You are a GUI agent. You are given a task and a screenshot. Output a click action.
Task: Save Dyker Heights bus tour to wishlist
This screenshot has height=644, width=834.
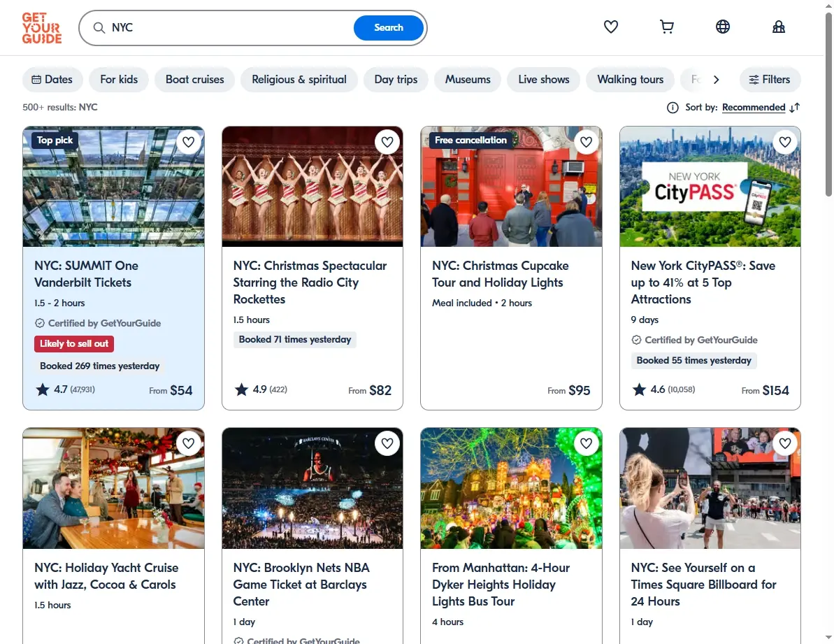586,443
